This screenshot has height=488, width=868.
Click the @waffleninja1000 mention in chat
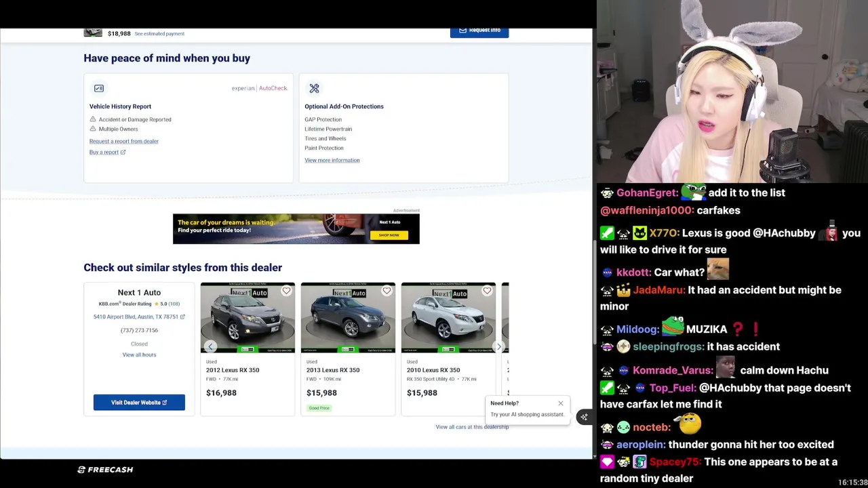pos(647,210)
